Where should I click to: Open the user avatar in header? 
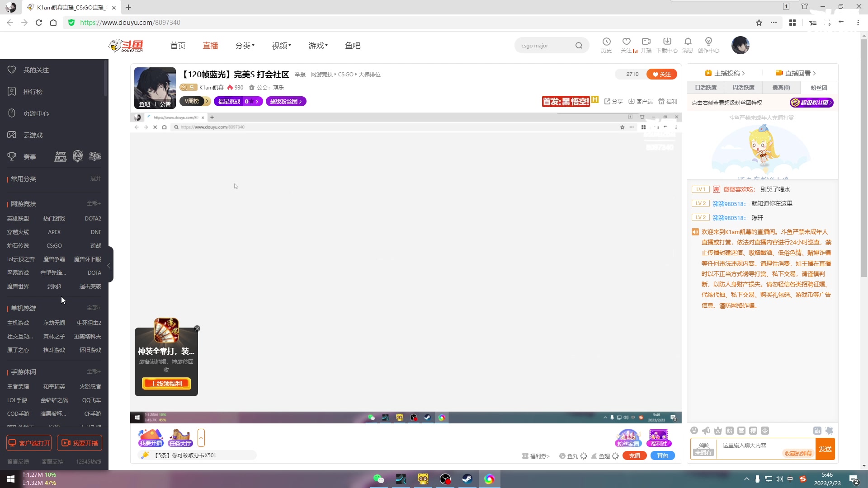740,45
